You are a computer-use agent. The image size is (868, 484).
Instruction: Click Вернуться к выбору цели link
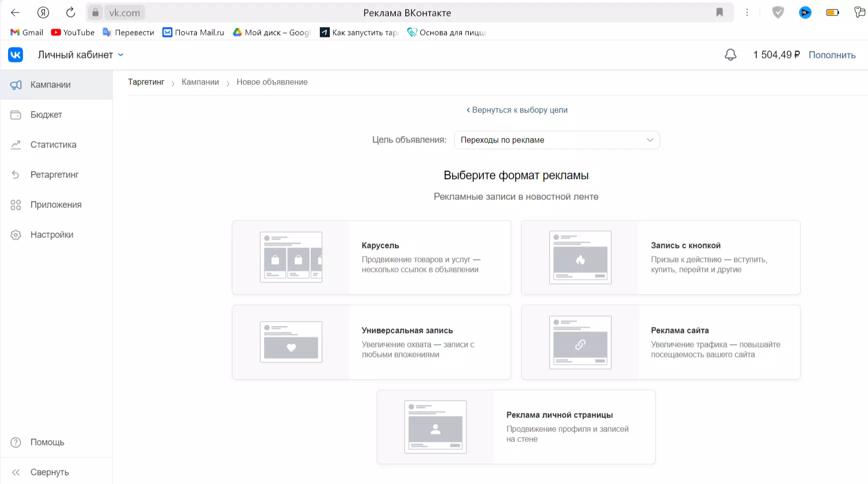tap(517, 110)
